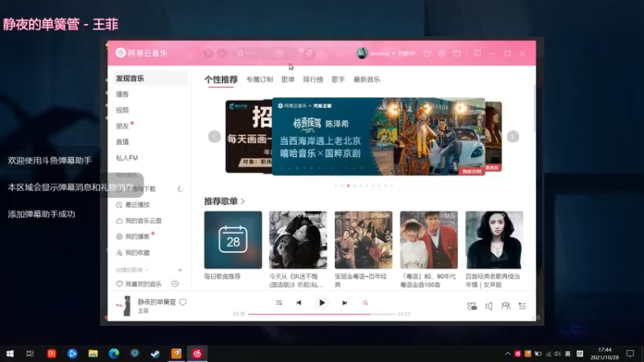Switch to 最新音乐 tab
Image resolution: width=644 pixels, height=362 pixels.
click(x=367, y=80)
